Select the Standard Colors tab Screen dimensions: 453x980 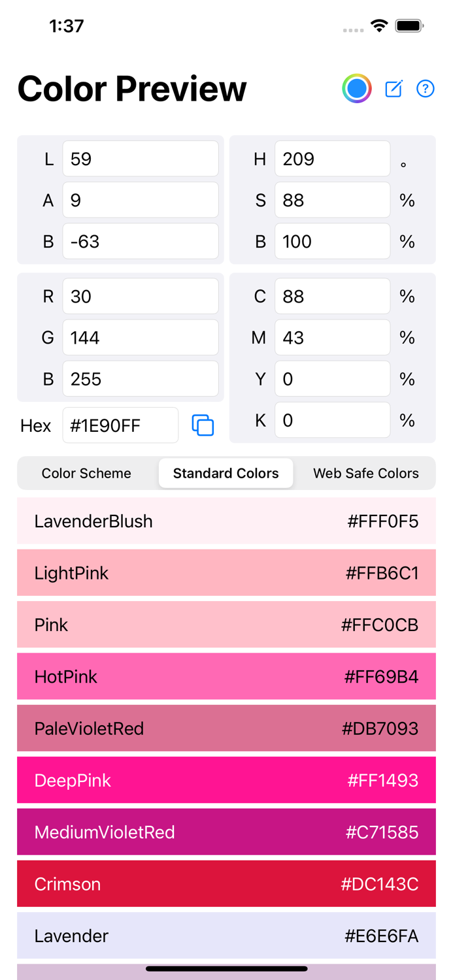pyautogui.click(x=226, y=473)
